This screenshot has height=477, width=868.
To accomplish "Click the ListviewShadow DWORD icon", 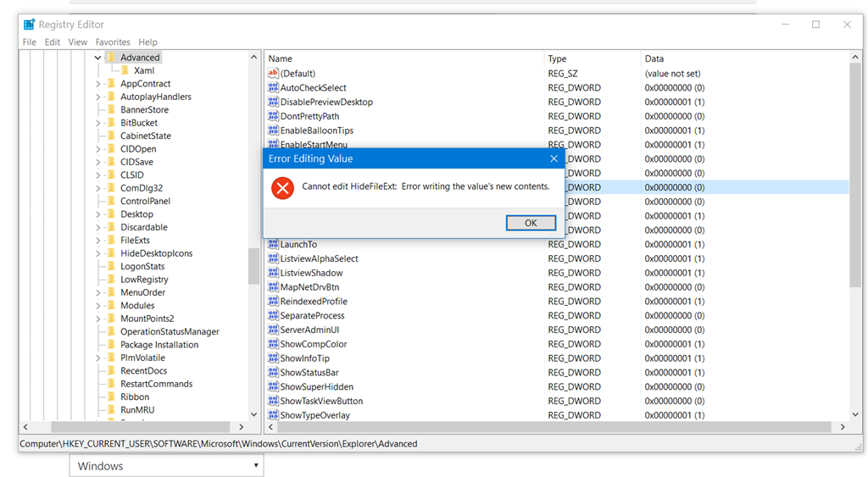I will pos(273,273).
